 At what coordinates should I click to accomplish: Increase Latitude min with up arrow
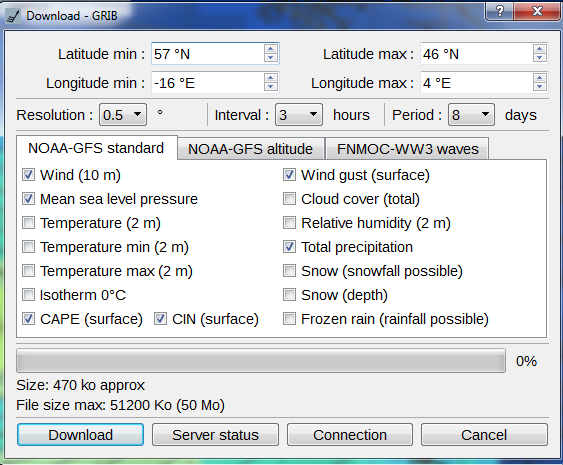[x=270, y=49]
